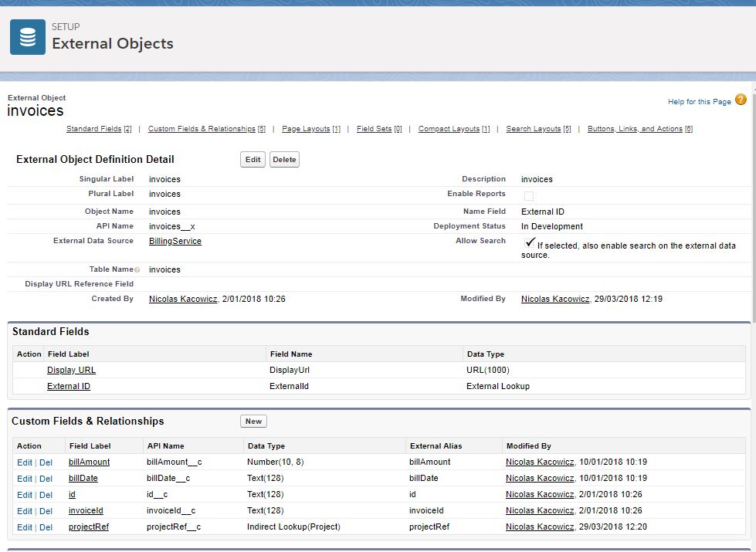Click the External Objects database icon
This screenshot has width=756, height=552.
point(28,38)
